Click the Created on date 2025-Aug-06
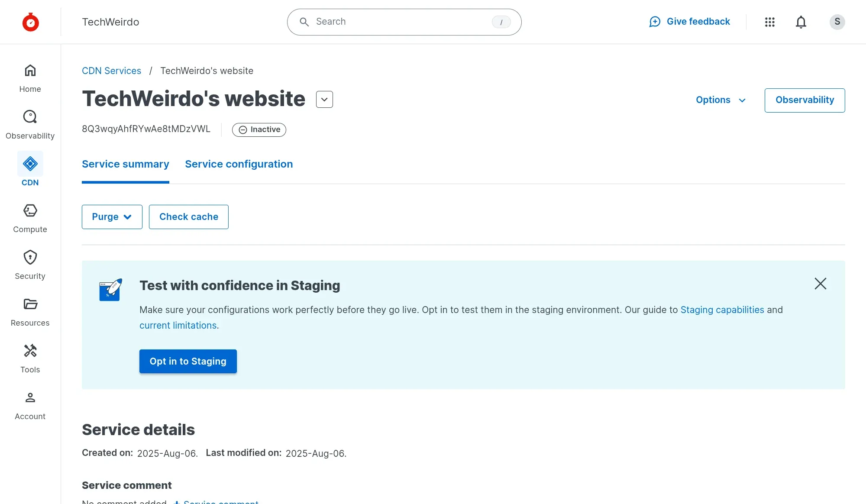 [x=167, y=453]
